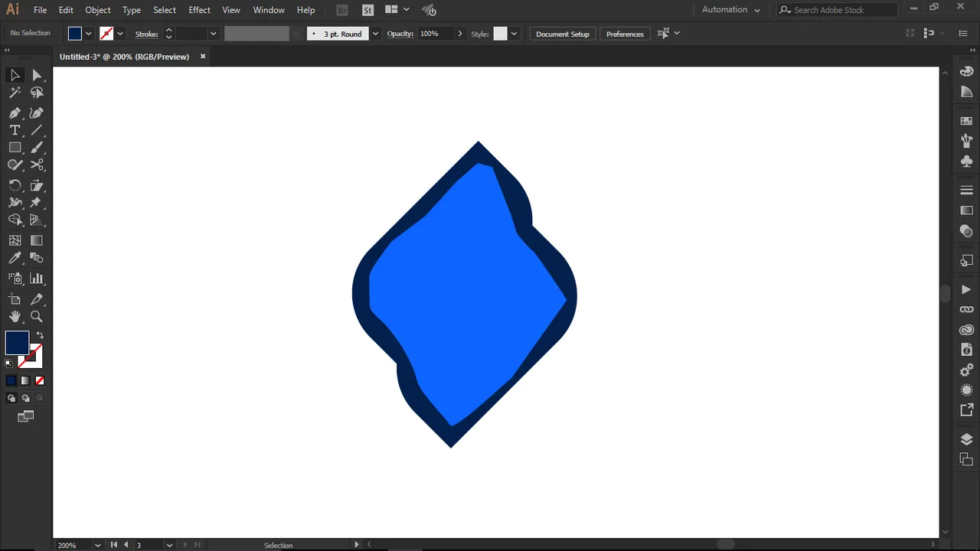Open the Swatches panel icon
The height and width of the screenshot is (551, 980).
click(x=966, y=121)
